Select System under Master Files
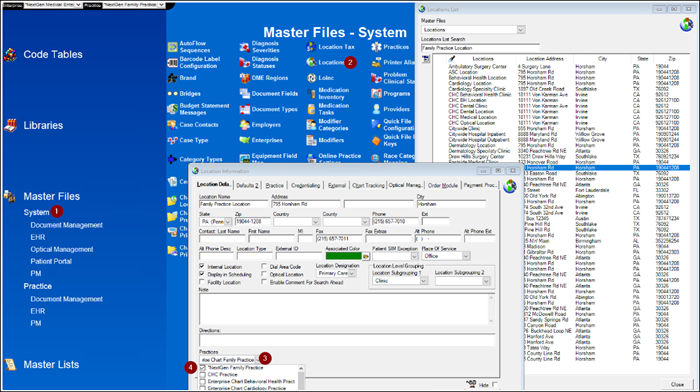The width and height of the screenshot is (700, 392). click(36, 213)
